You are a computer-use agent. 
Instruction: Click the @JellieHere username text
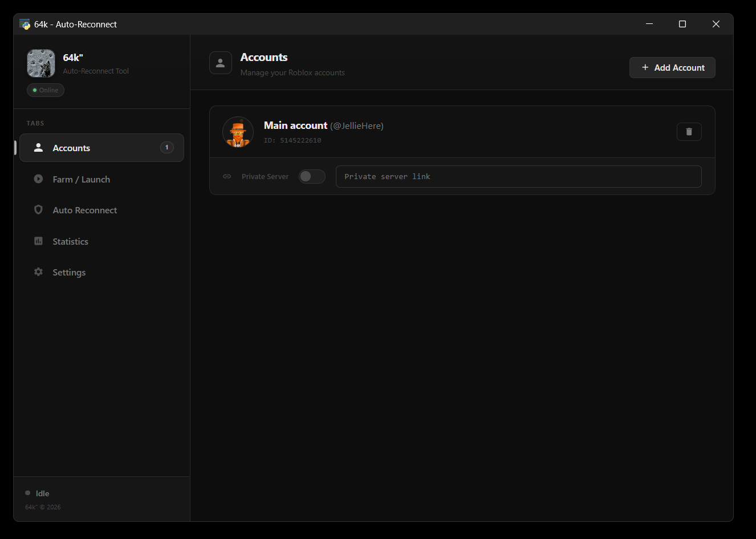tap(357, 126)
